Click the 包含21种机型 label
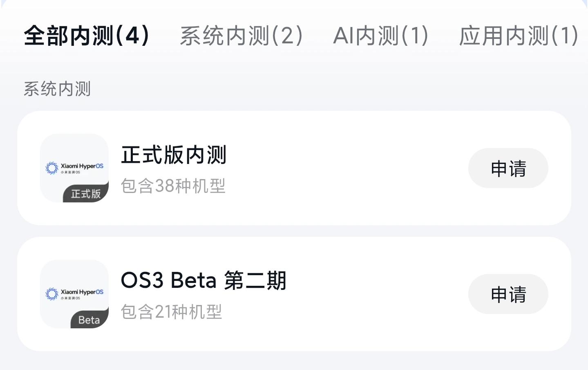 (172, 312)
